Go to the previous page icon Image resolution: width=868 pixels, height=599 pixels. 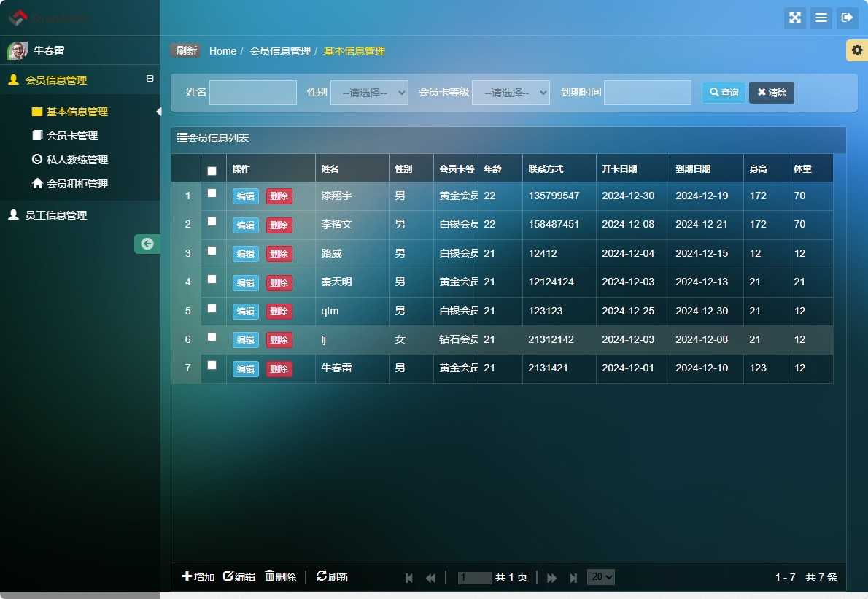(x=430, y=578)
